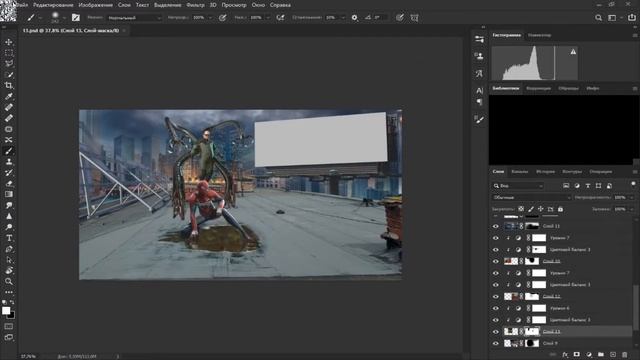
Task: Select the Type tool
Action: [9, 238]
